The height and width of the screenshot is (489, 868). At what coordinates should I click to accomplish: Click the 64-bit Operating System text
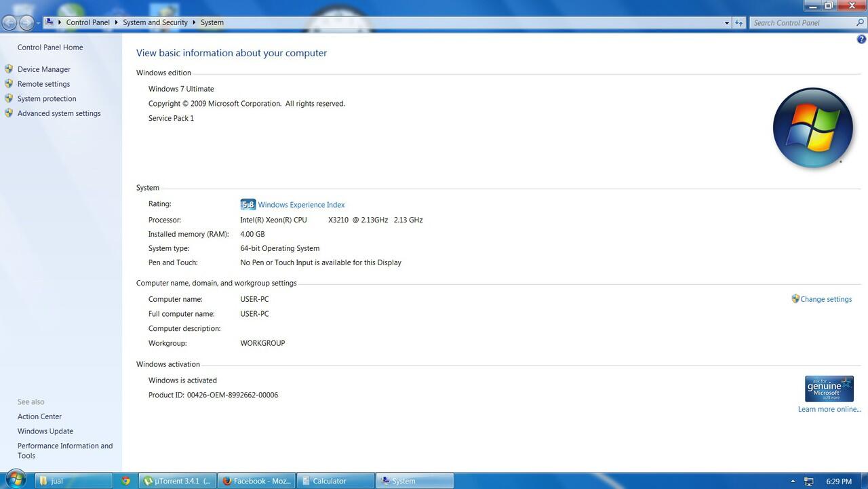(x=279, y=248)
